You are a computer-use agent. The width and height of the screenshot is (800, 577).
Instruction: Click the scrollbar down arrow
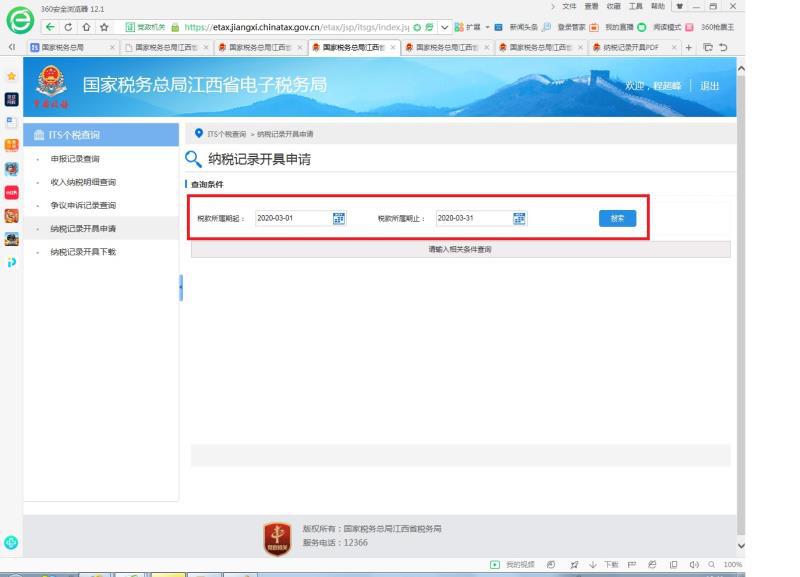click(x=741, y=546)
